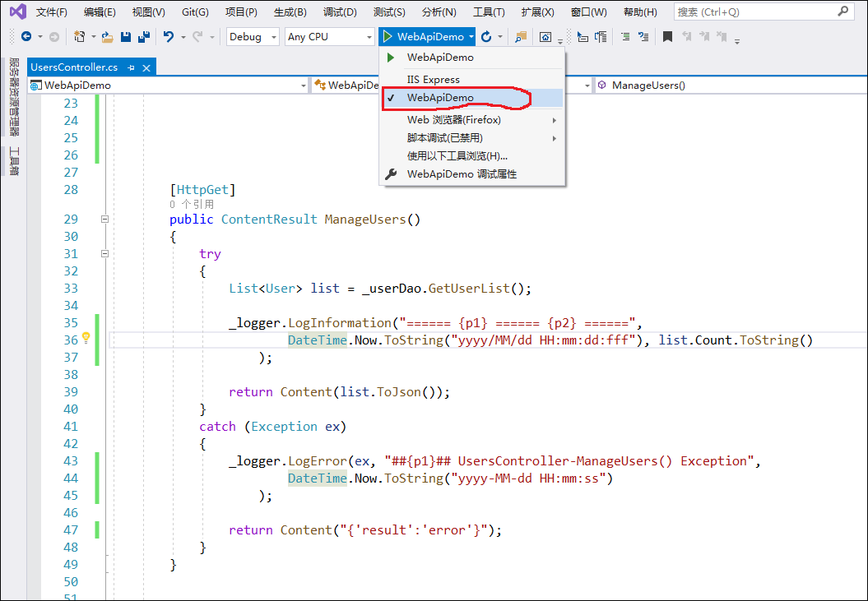Viewport: 868px width, 601px height.
Task: Toggle a bookmark with the bookmark icon
Action: click(x=667, y=37)
